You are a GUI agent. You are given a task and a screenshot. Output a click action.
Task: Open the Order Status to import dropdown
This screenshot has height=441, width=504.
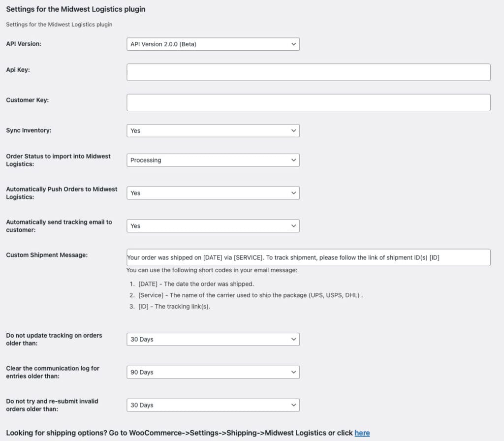(213, 160)
